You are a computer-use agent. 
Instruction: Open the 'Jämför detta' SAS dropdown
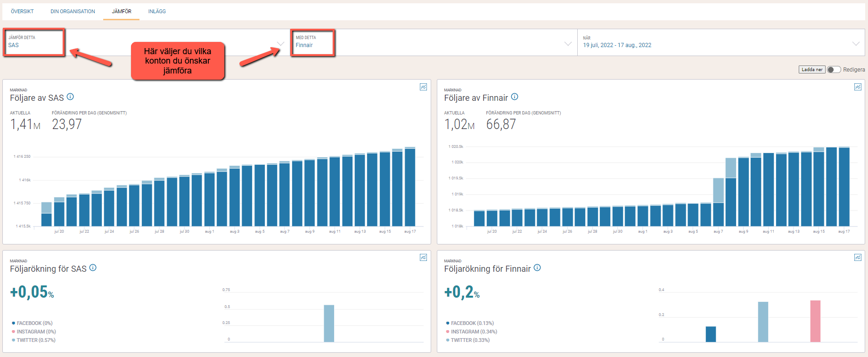click(x=146, y=42)
